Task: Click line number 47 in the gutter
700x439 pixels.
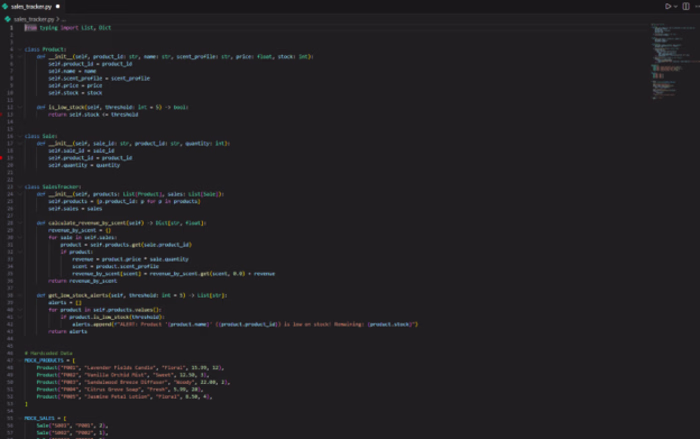Action: coord(10,360)
